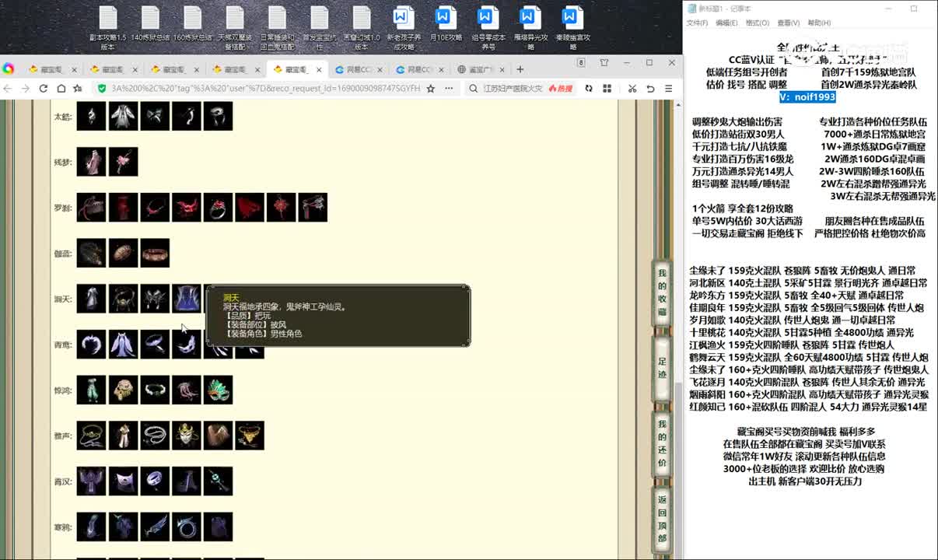Image resolution: width=938 pixels, height=560 pixels.
Task: Select the pink flower icon in 残梦 row
Action: click(x=123, y=162)
